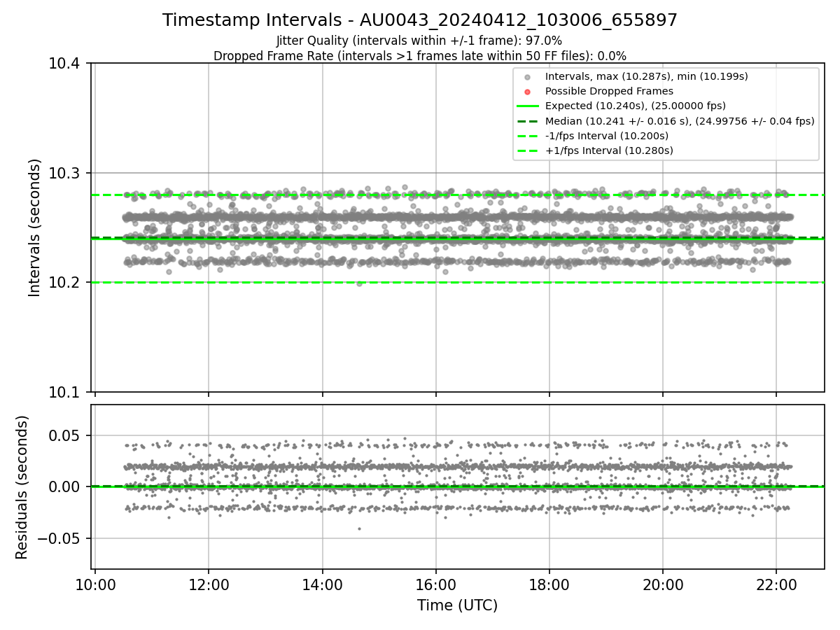Select legend entry Expected 10.240s

[635, 106]
